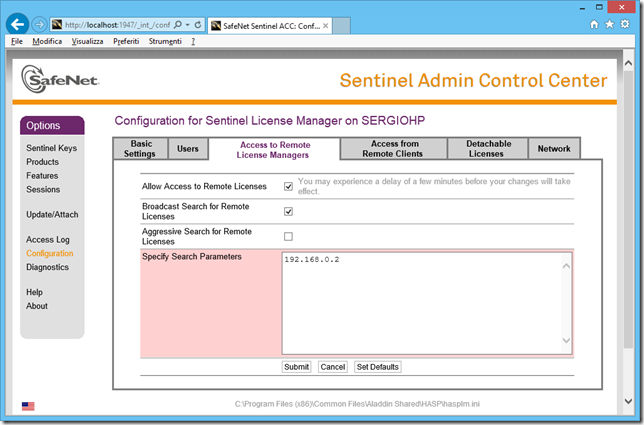Open browser Tools gear icon

625,24
